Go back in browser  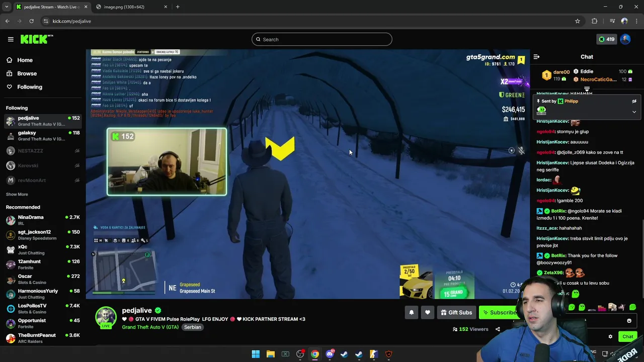pos(7,21)
